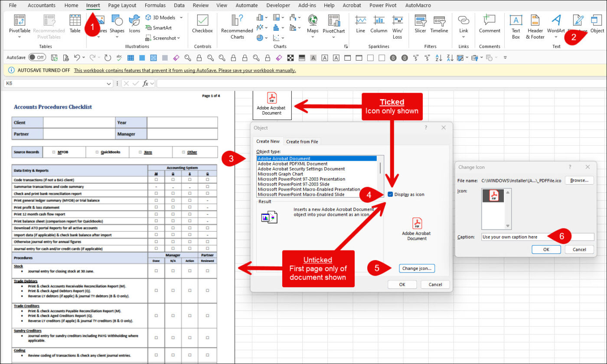The height and width of the screenshot is (364, 607).
Task: Click the formula bar input
Action: (381, 83)
